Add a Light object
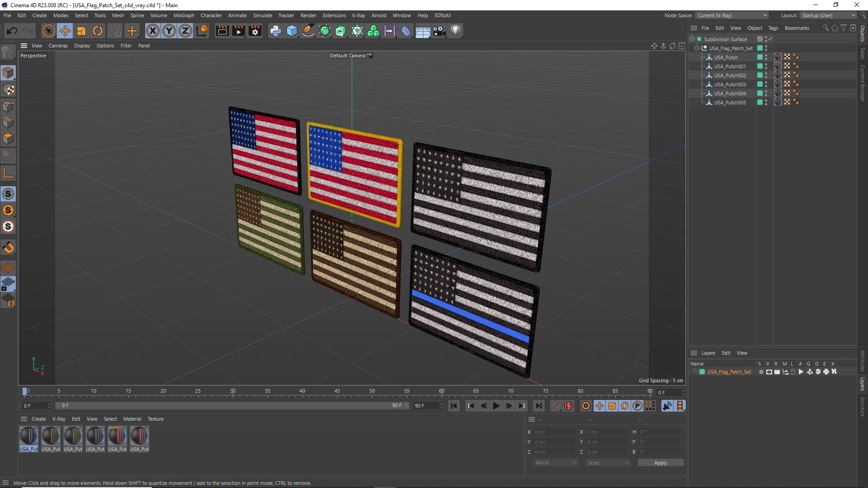The image size is (868, 488). 456,31
